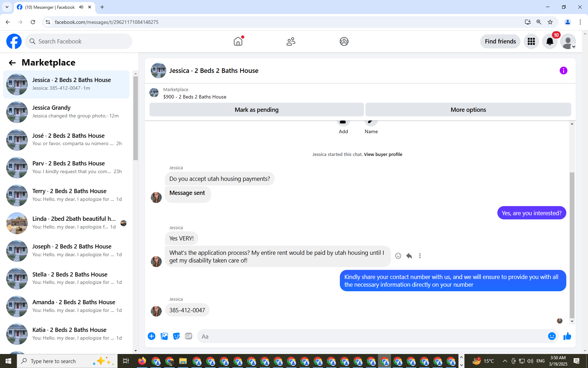The image size is (588, 368).
Task: Open conversation information for Jessica's chat
Action: (563, 70)
